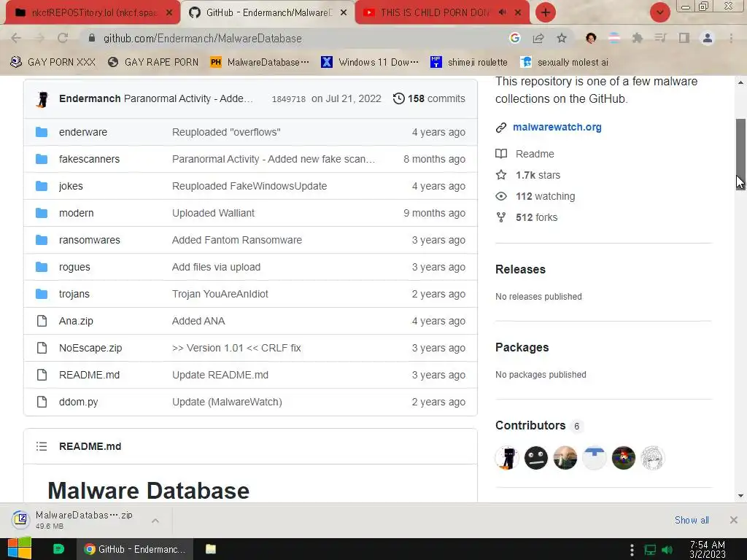Open File Explorer from the taskbar
Image resolution: width=747 pixels, height=560 pixels.
211,549
